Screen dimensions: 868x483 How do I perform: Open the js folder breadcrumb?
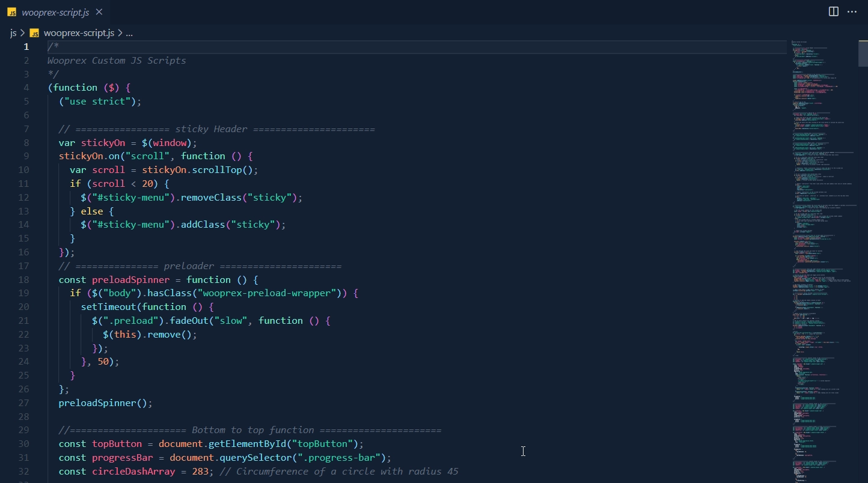[x=13, y=33]
